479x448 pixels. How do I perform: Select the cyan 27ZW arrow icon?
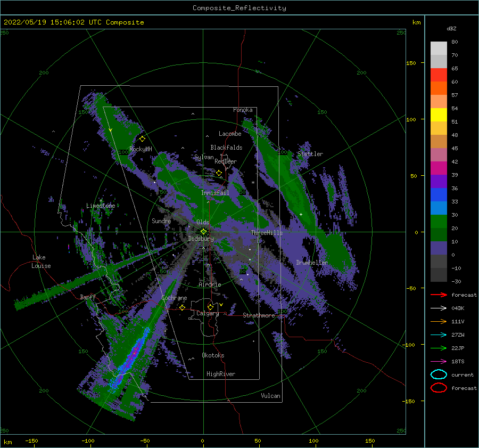point(439,335)
